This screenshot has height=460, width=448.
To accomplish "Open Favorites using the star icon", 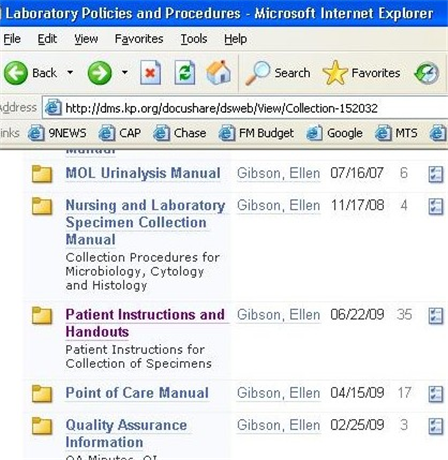I will click(x=335, y=73).
